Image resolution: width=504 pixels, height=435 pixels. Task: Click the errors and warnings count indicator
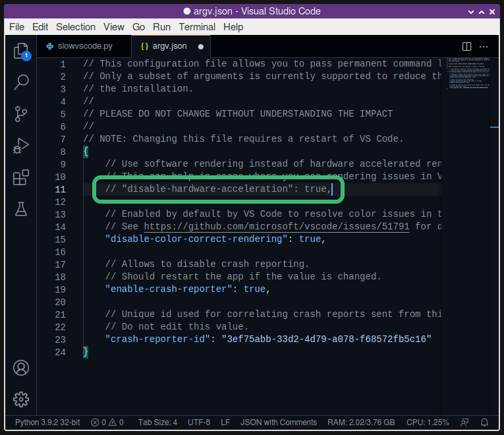pyautogui.click(x=107, y=422)
